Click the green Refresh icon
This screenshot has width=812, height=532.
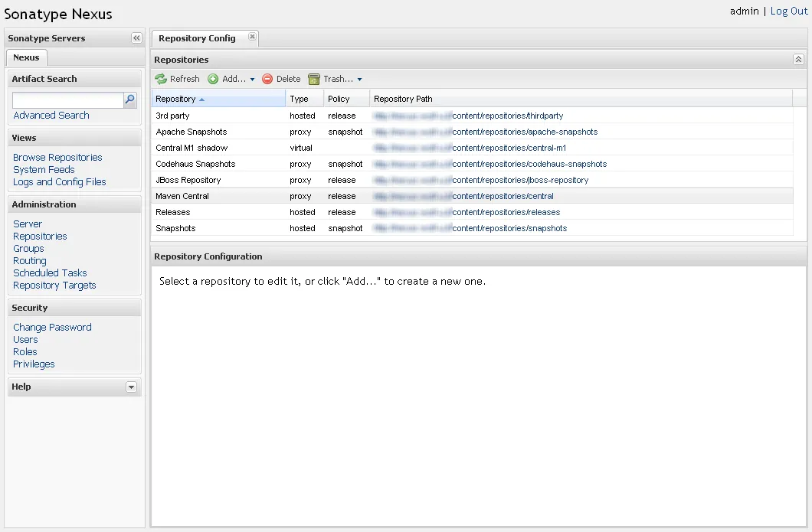161,79
